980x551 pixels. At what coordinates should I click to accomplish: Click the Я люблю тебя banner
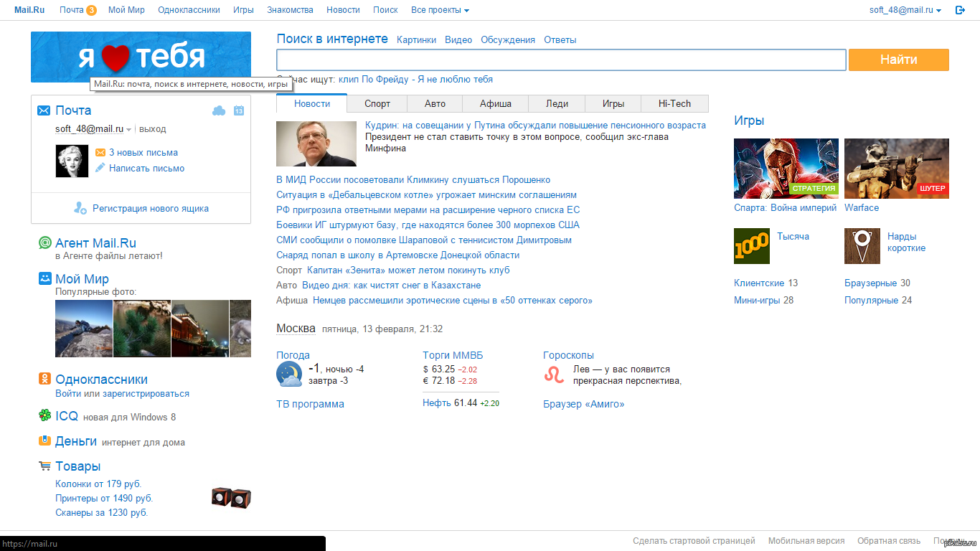(141, 57)
